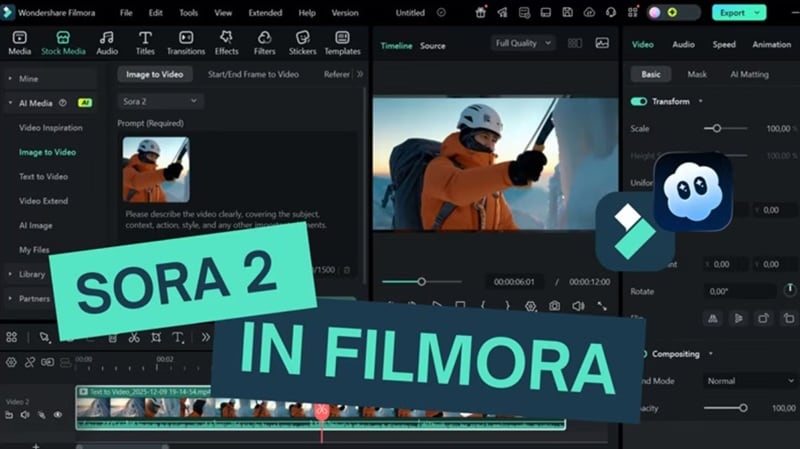
Task: Toggle the Transform switch
Action: click(x=638, y=102)
